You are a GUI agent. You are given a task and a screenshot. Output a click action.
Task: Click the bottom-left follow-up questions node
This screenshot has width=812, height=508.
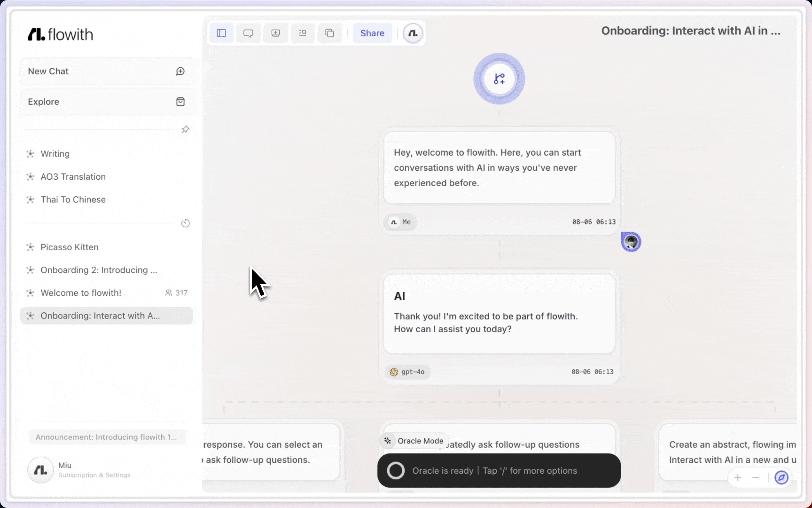[271, 452]
